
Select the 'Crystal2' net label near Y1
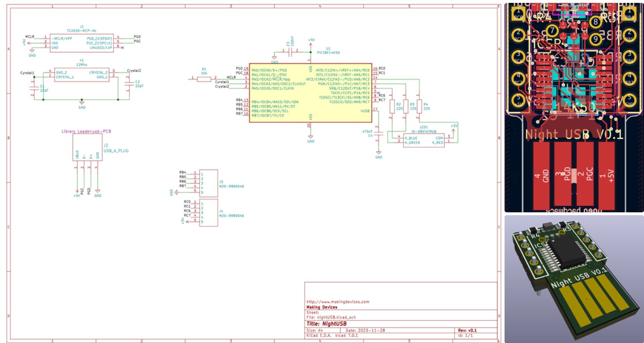pyautogui.click(x=134, y=70)
